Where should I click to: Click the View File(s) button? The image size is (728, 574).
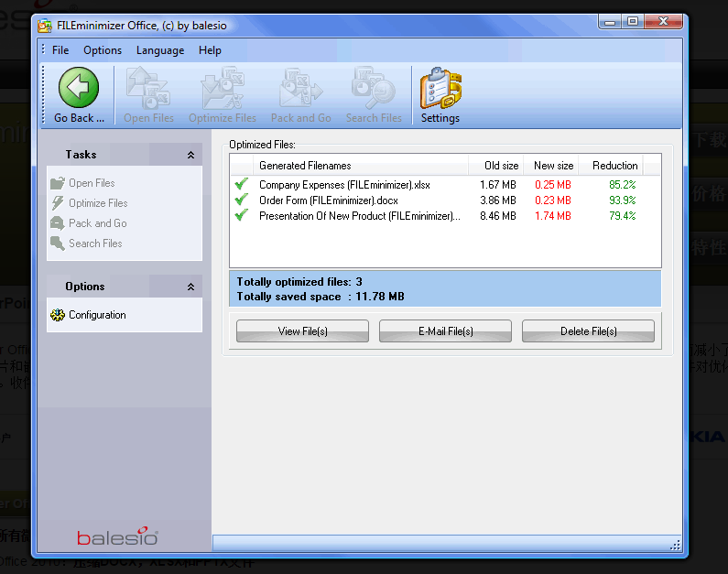[x=303, y=330]
